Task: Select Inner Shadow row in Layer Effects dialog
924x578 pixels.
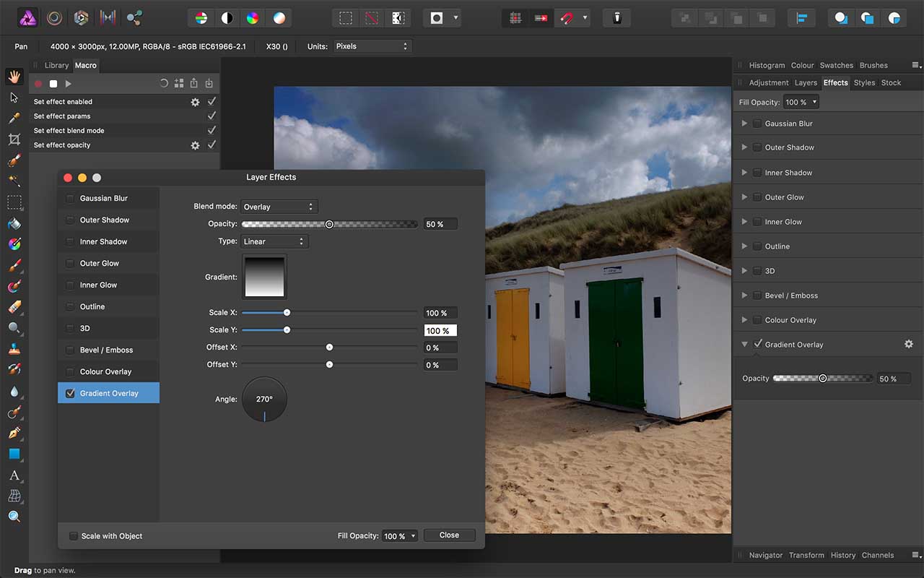Action: (x=109, y=241)
